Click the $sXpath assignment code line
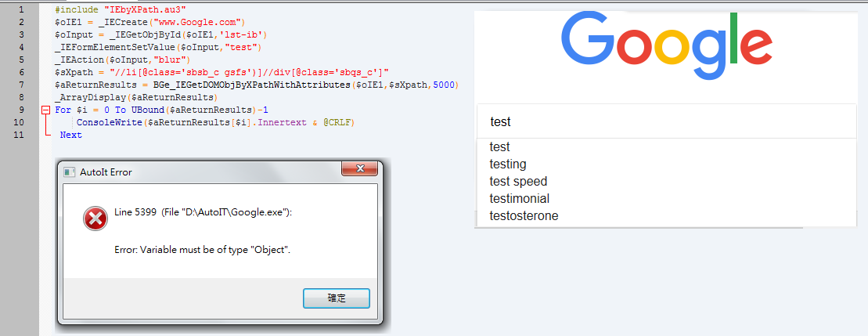This screenshot has width=868, height=336. (222, 73)
